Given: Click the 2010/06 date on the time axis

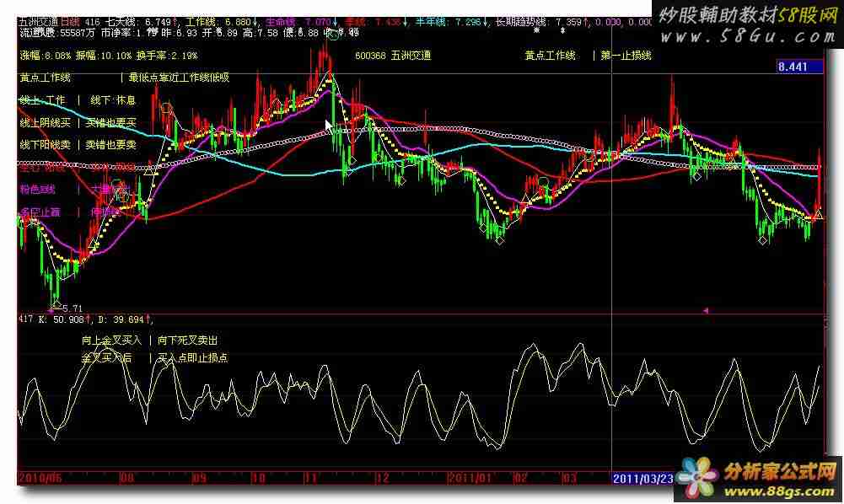Looking at the screenshot, I should 40,477.
